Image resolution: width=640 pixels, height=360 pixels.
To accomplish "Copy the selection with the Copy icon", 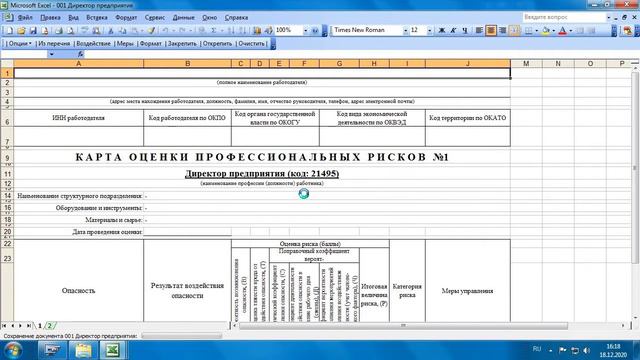I will pyautogui.click(x=122, y=31).
